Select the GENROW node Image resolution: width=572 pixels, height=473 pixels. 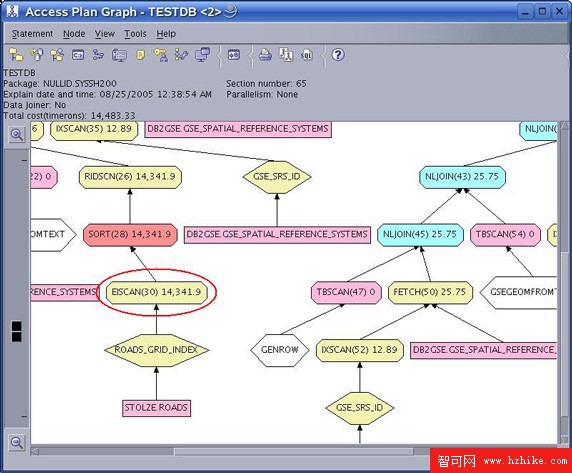click(x=280, y=350)
